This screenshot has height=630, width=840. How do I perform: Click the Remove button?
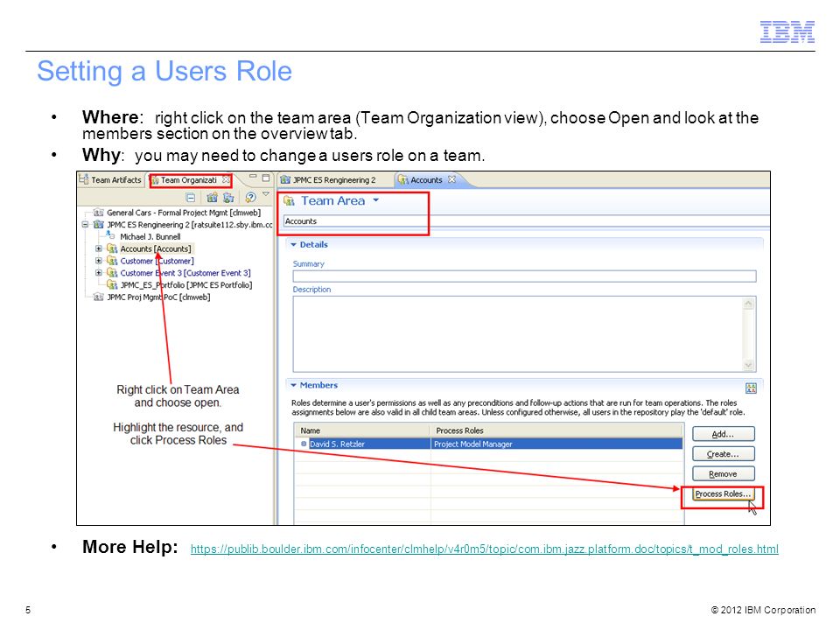click(724, 473)
